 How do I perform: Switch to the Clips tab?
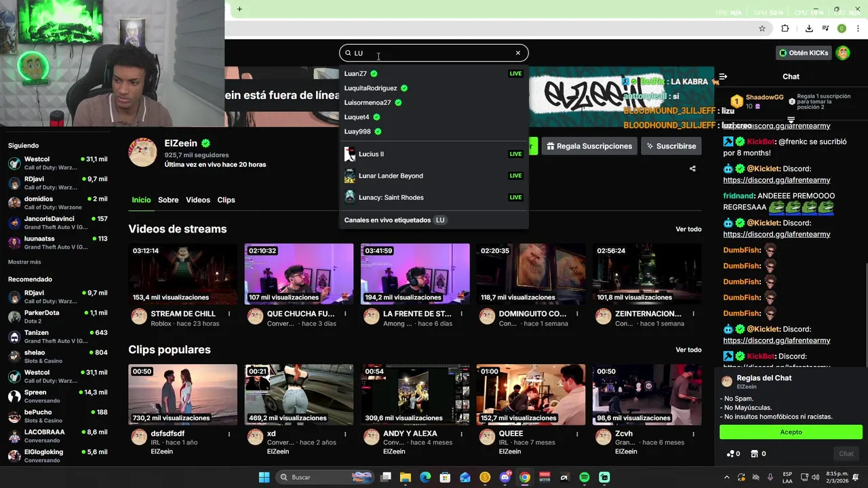(x=226, y=200)
